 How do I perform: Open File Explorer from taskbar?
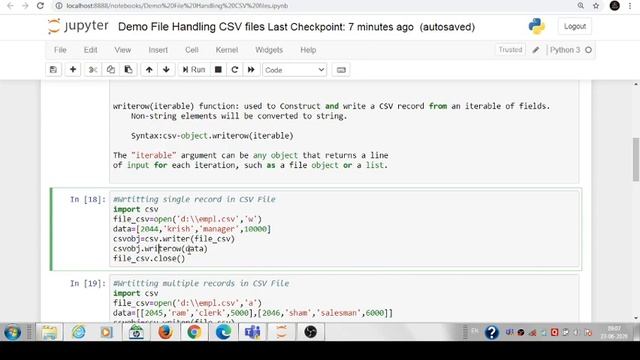(49, 332)
